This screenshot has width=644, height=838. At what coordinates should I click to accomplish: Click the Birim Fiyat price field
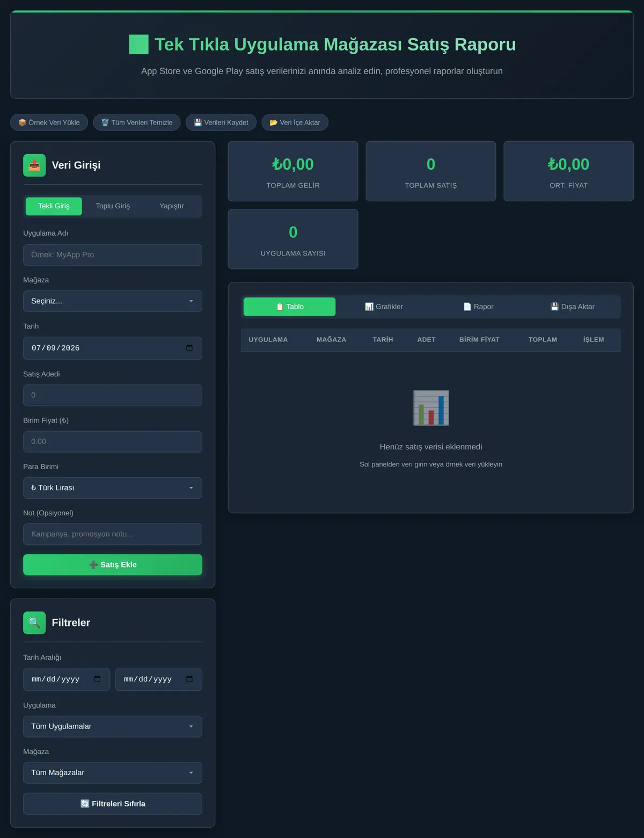pyautogui.click(x=113, y=441)
